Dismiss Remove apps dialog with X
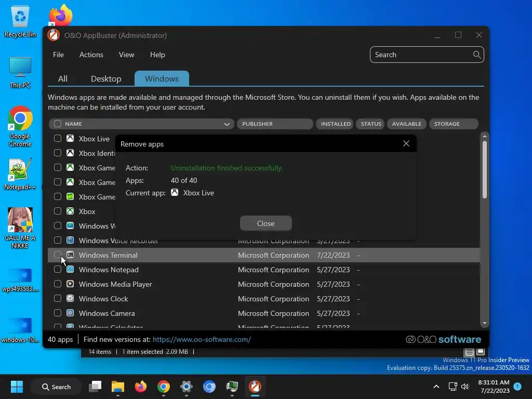The height and width of the screenshot is (399, 532). 406,143
